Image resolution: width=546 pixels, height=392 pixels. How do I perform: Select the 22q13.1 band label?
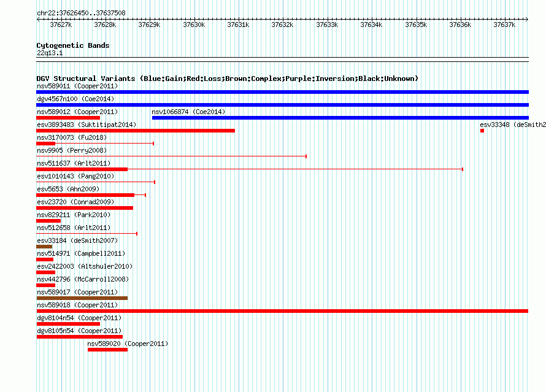(50, 53)
